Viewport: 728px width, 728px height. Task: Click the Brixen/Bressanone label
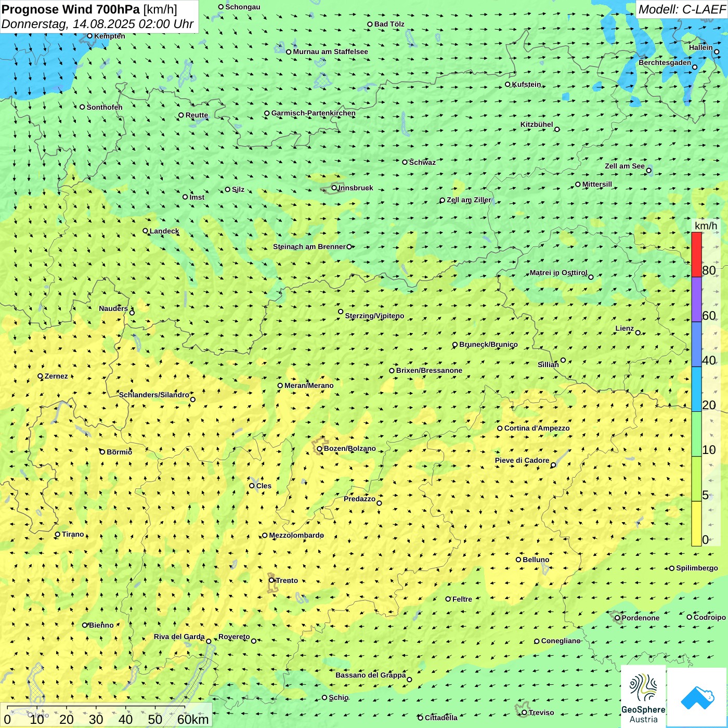(x=429, y=370)
